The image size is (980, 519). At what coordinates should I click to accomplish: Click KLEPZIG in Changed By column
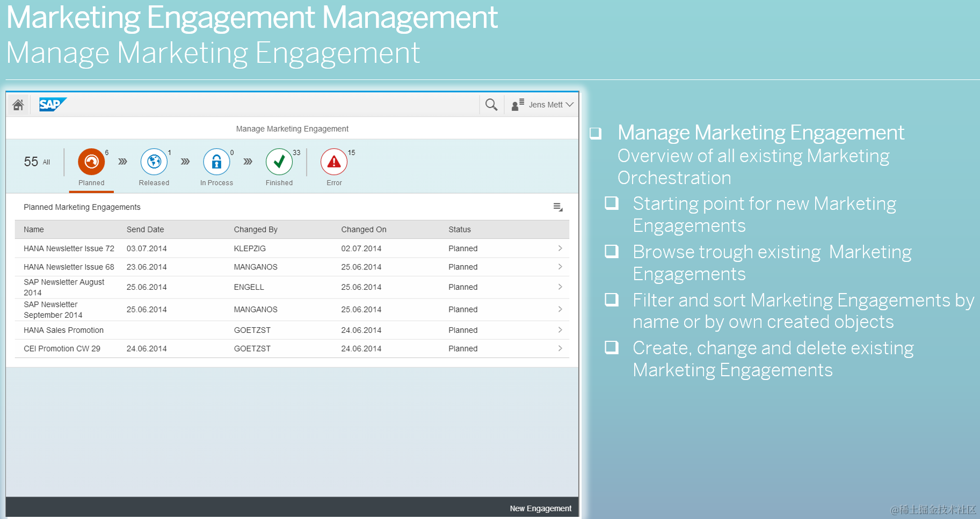pyautogui.click(x=250, y=248)
